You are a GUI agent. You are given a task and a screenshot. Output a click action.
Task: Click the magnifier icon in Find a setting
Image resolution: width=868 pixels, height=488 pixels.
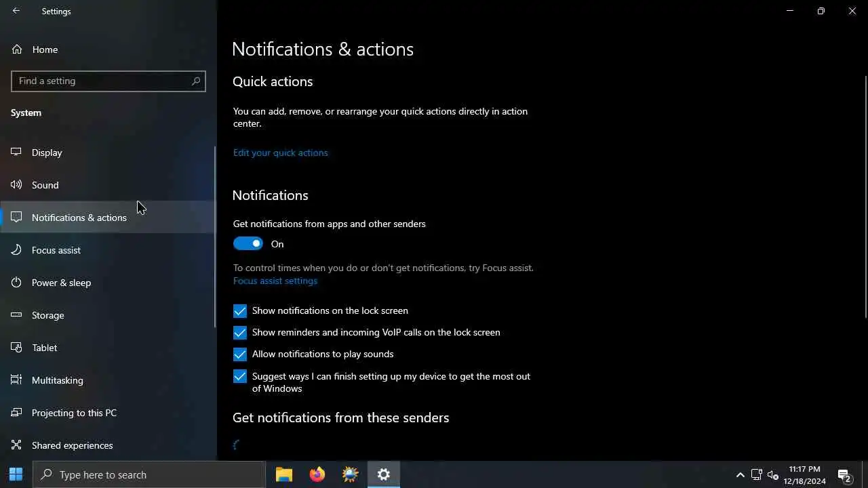[x=196, y=81]
